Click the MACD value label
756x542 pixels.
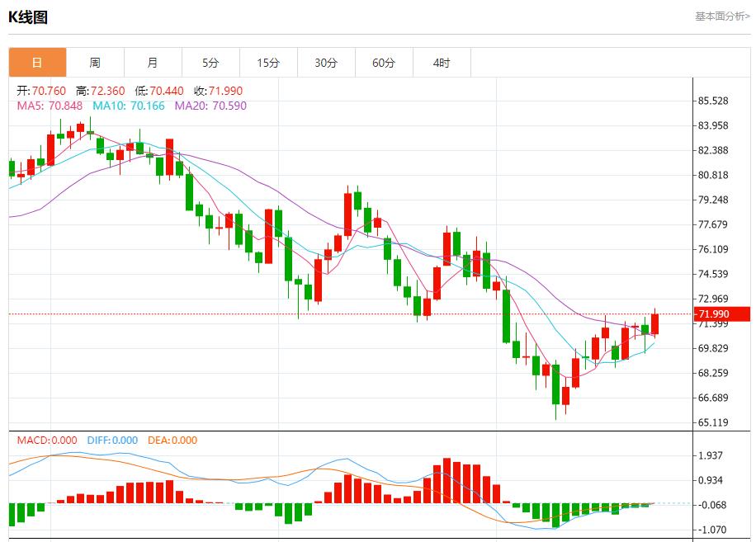click(47, 441)
